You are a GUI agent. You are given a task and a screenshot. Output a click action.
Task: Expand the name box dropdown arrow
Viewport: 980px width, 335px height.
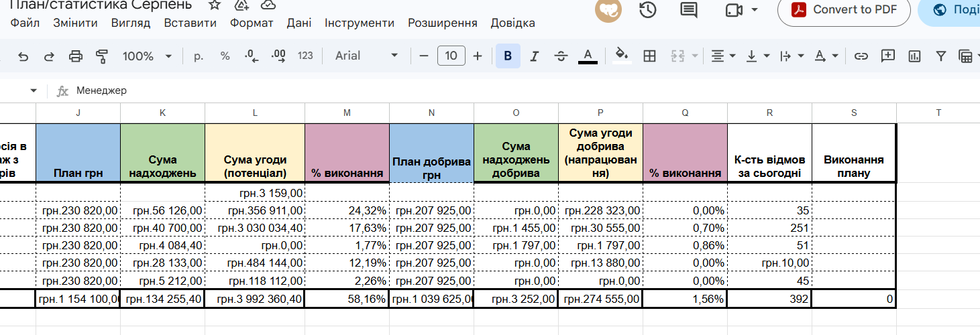point(34,90)
